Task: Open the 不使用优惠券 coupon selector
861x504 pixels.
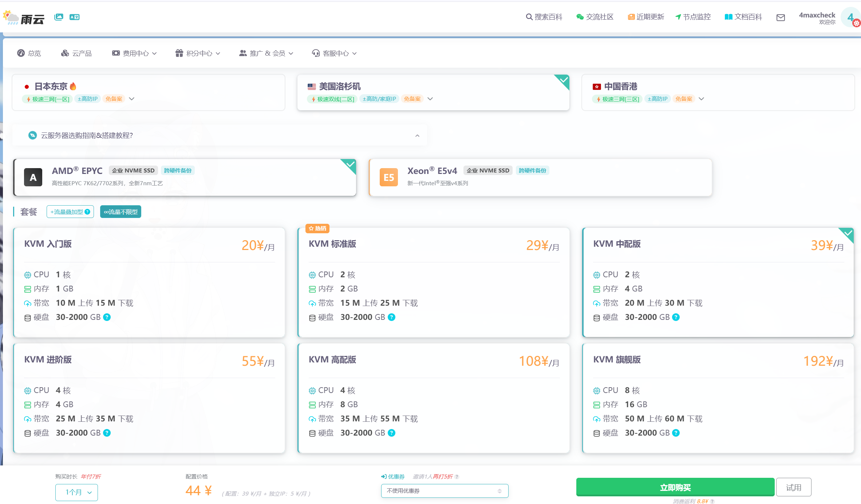Action: coord(444,491)
